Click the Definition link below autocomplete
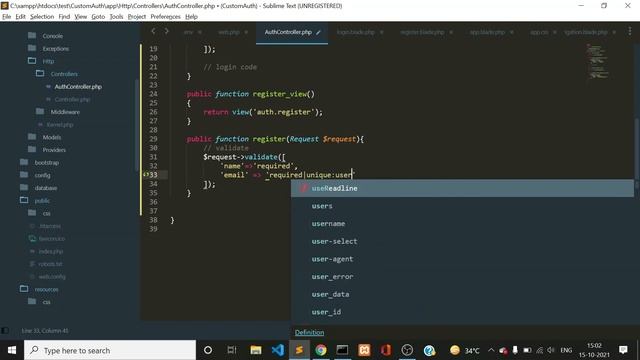Screen dimensions: 640x360 pyautogui.click(x=309, y=333)
